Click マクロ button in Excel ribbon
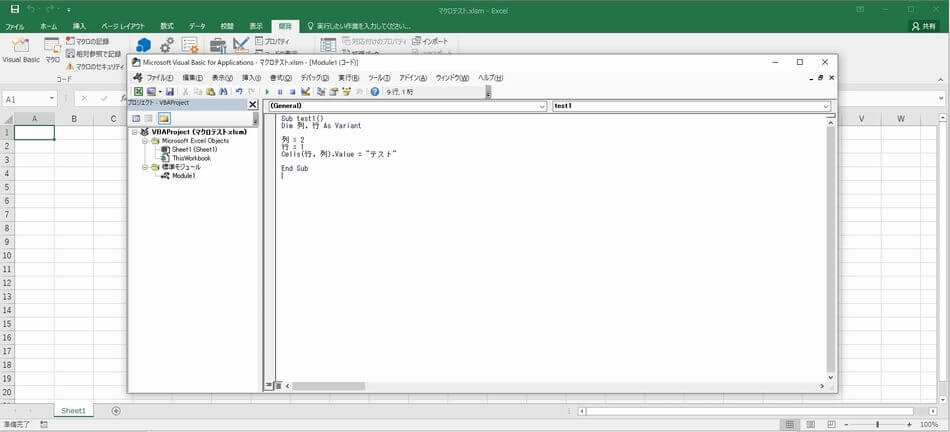The image size is (950, 432). 53,51
